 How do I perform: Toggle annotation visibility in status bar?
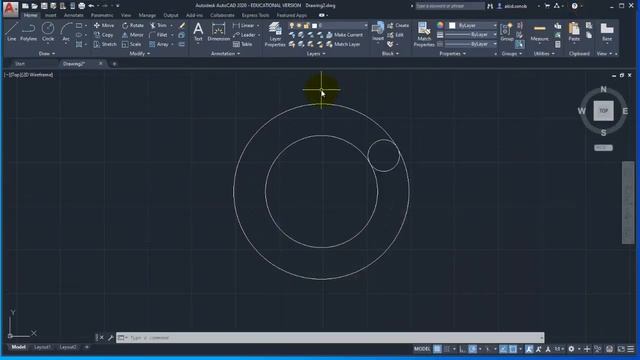tap(529, 349)
